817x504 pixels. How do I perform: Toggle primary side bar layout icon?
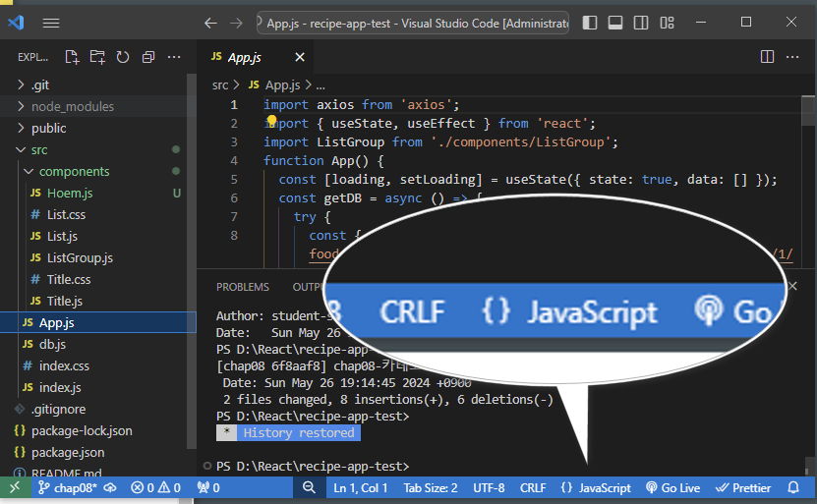click(x=590, y=23)
